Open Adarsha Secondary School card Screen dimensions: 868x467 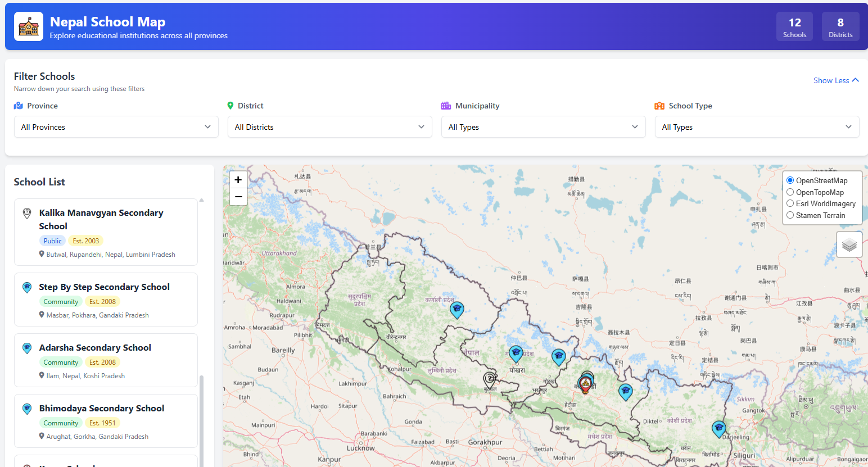tap(106, 360)
